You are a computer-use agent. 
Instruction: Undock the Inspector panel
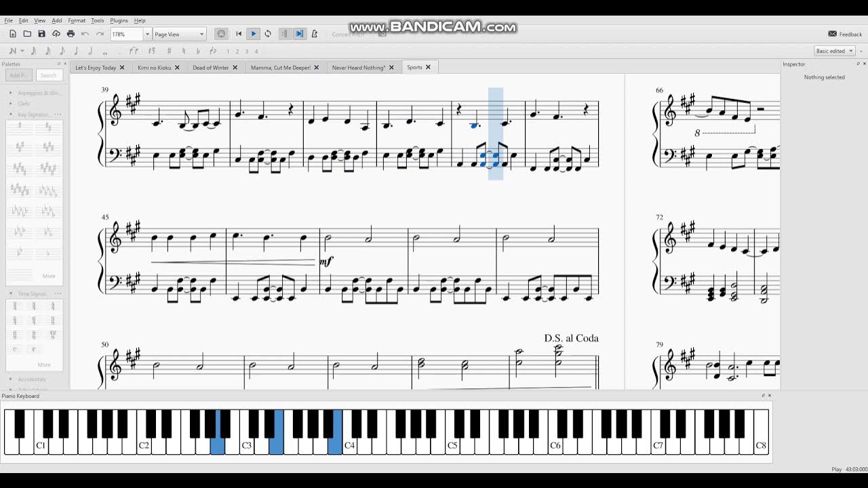[858, 64]
